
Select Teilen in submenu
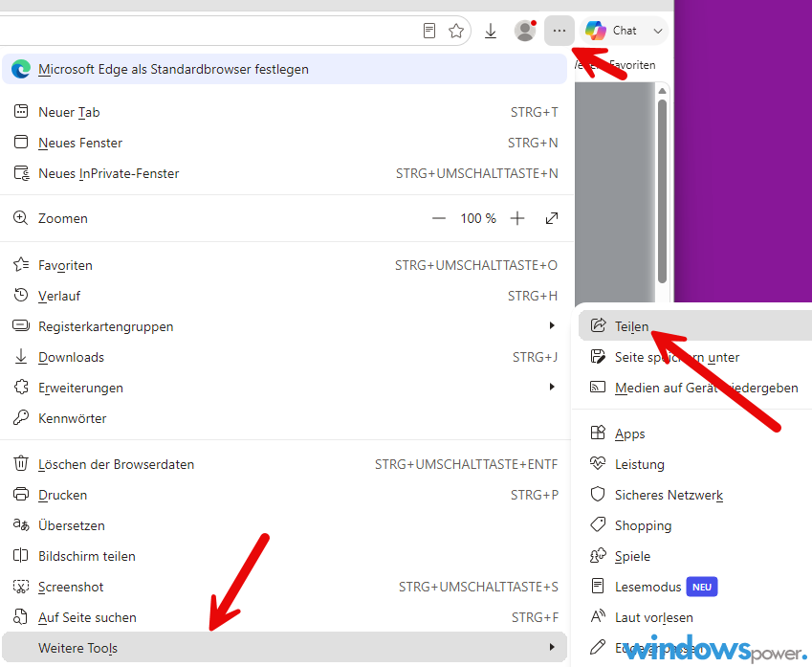click(695, 325)
